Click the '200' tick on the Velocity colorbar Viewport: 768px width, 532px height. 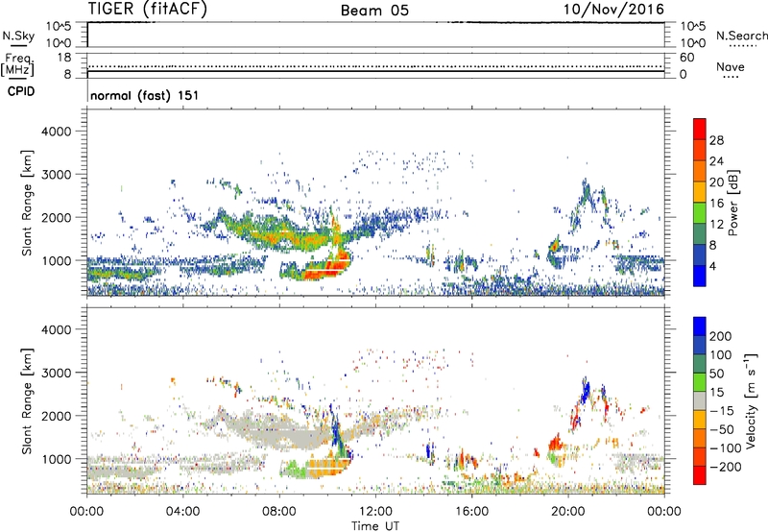[x=721, y=336]
